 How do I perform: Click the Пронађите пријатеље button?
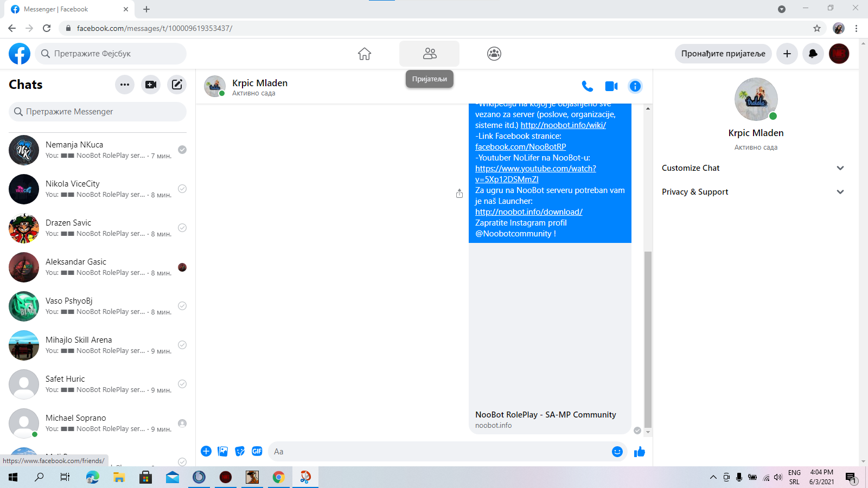pos(723,54)
